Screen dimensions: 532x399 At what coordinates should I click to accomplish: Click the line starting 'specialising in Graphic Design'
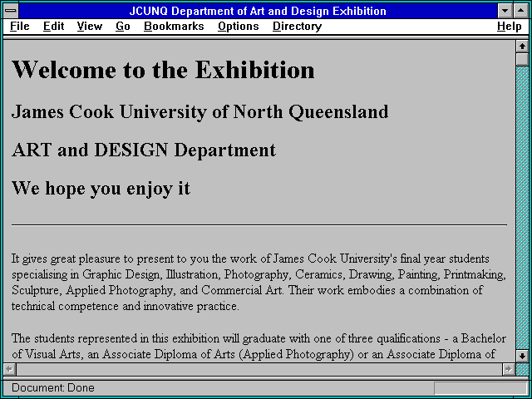coord(259,275)
